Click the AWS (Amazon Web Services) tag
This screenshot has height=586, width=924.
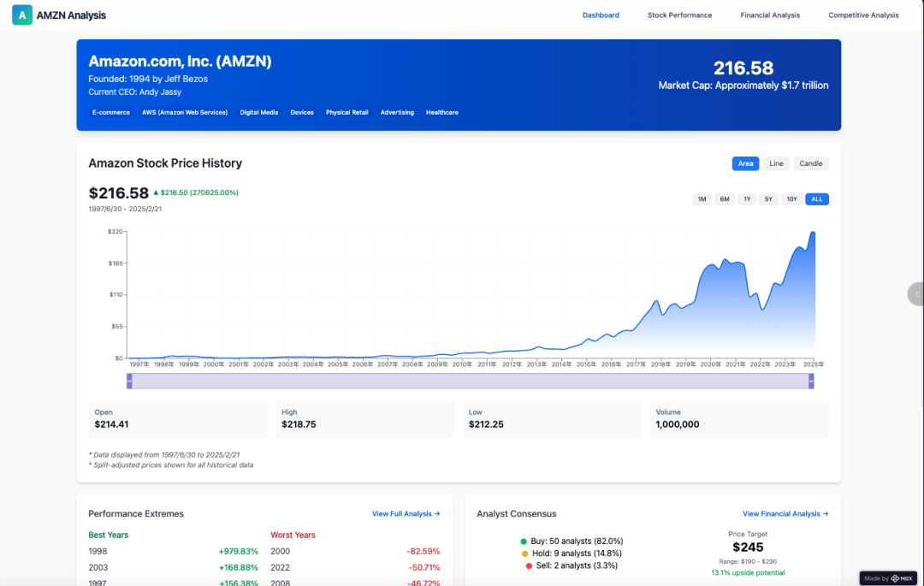[x=185, y=112]
